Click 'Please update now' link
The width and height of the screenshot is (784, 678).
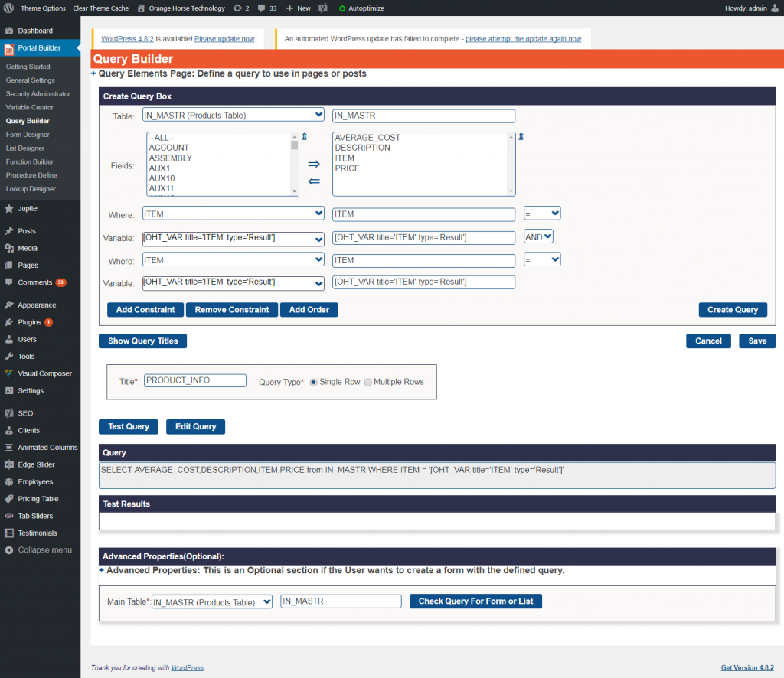224,39
